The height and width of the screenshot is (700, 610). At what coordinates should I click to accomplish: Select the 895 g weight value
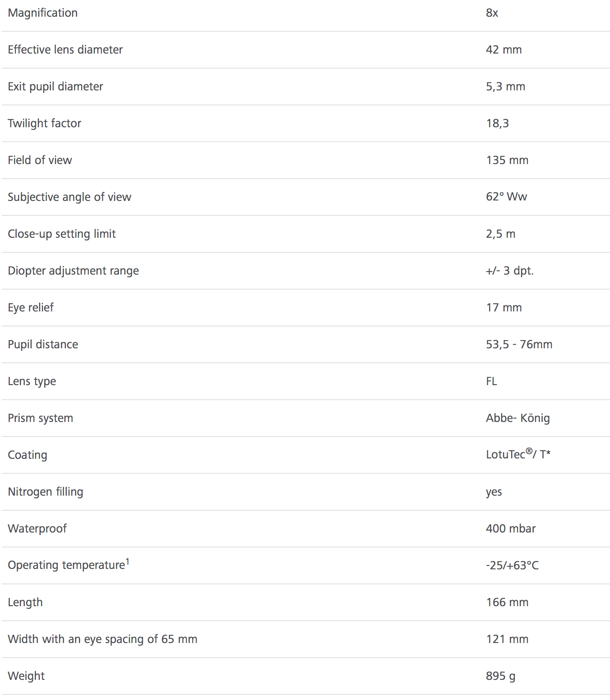pyautogui.click(x=500, y=676)
